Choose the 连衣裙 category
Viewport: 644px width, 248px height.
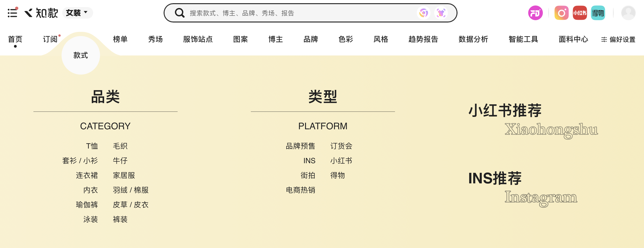87,175
